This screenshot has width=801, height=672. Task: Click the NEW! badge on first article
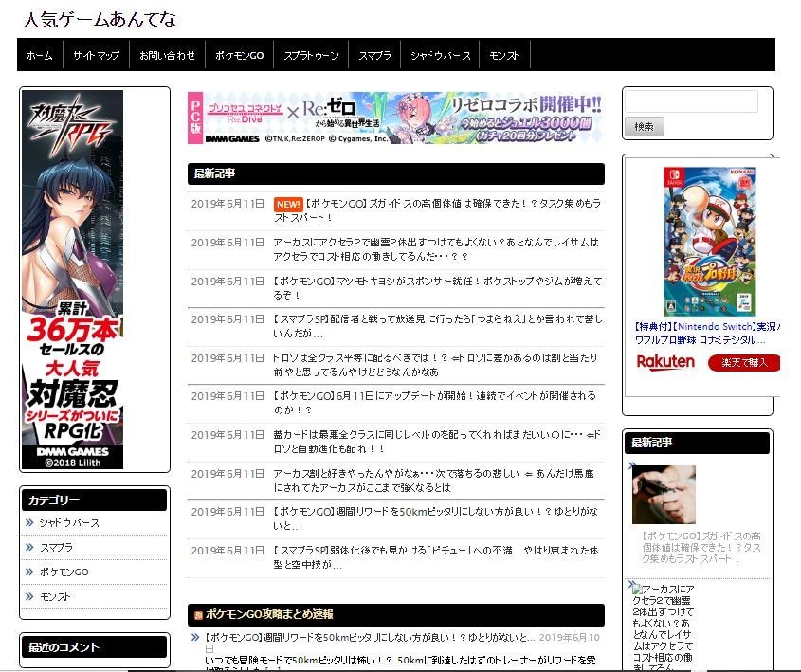coord(288,205)
